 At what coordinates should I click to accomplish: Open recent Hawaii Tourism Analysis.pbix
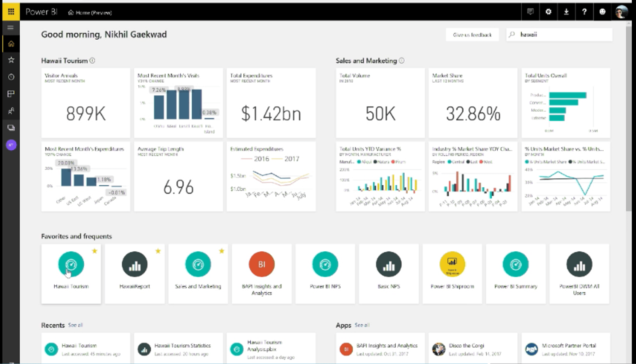tap(271, 348)
